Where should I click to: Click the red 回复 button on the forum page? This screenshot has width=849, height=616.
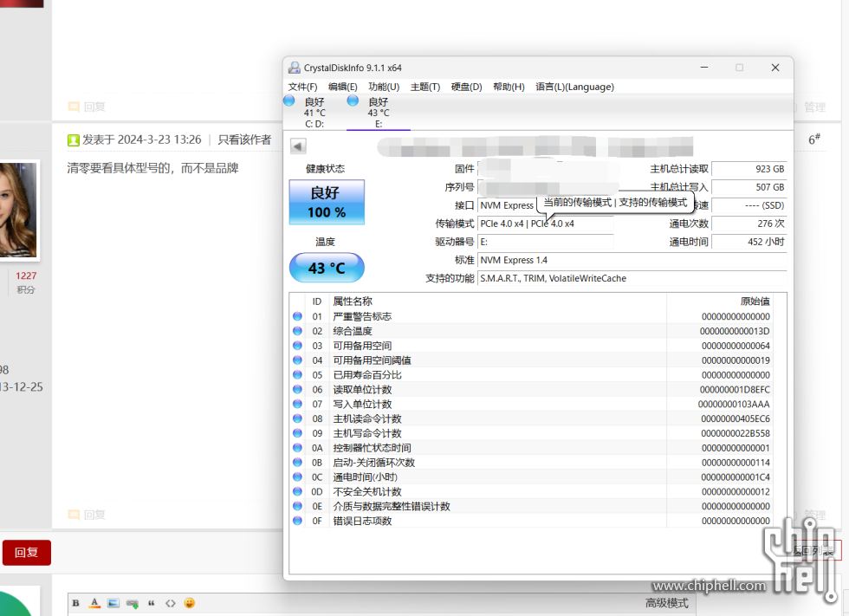click(27, 553)
